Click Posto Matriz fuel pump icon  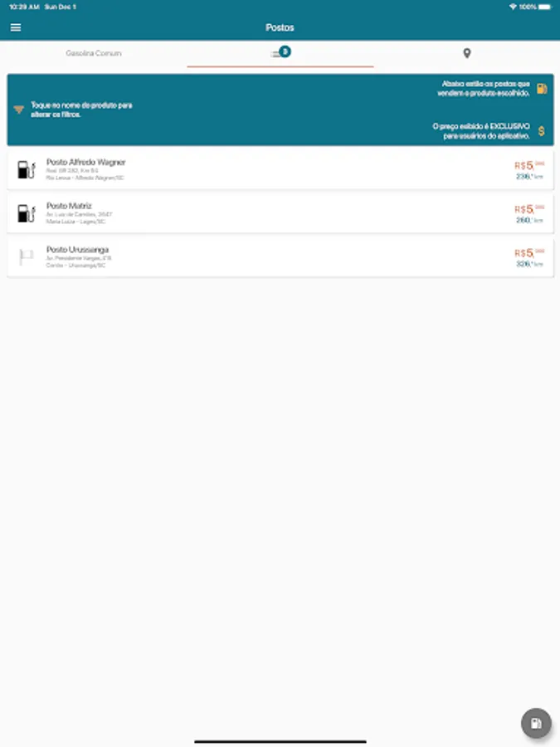tap(27, 213)
